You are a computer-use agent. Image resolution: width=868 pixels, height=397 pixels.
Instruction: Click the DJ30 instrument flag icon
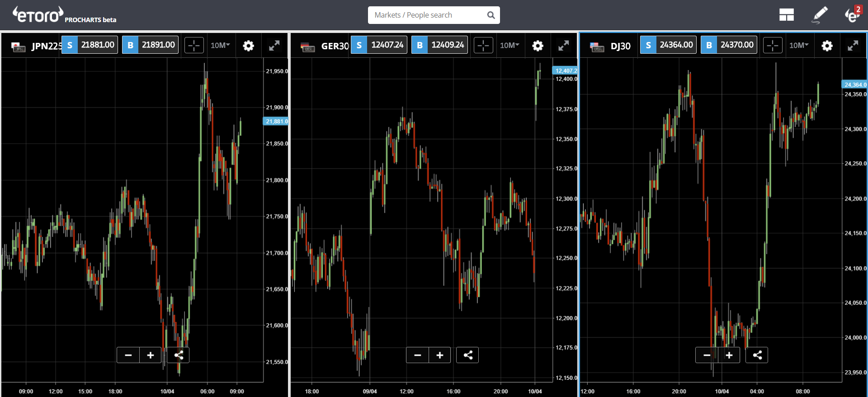(597, 47)
